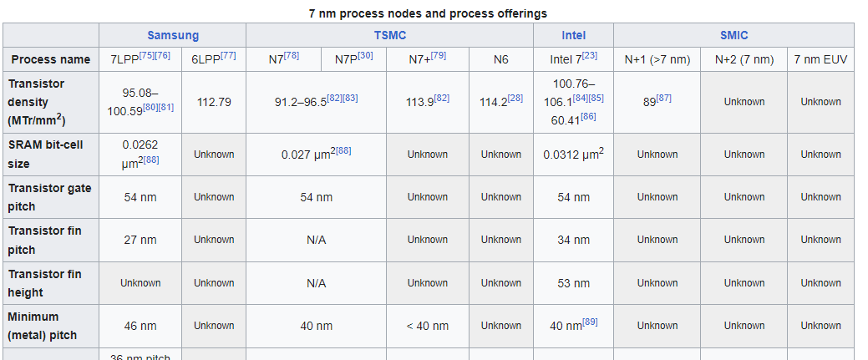Select Unknown in Samsung 7LPP fin height cell
This screenshot has height=360, width=868.
(x=140, y=283)
